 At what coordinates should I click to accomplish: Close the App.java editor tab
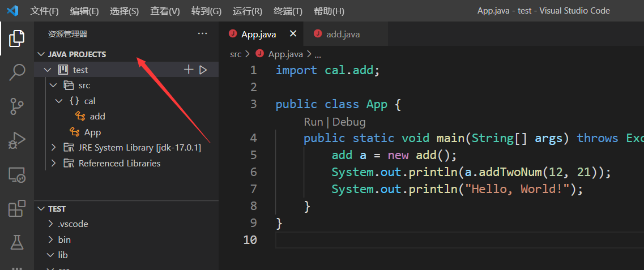tap(293, 34)
